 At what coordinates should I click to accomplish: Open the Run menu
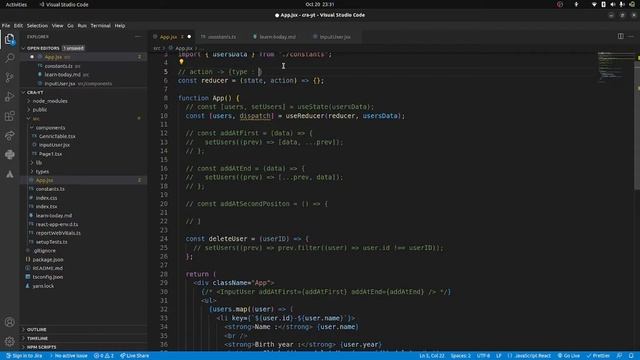(82, 26)
